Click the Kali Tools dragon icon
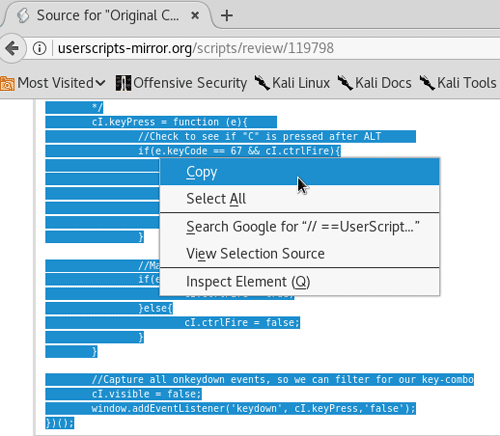 click(427, 83)
